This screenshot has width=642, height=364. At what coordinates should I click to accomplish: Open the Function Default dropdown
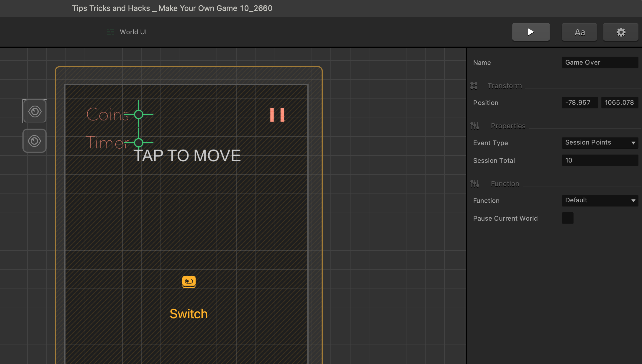point(600,200)
